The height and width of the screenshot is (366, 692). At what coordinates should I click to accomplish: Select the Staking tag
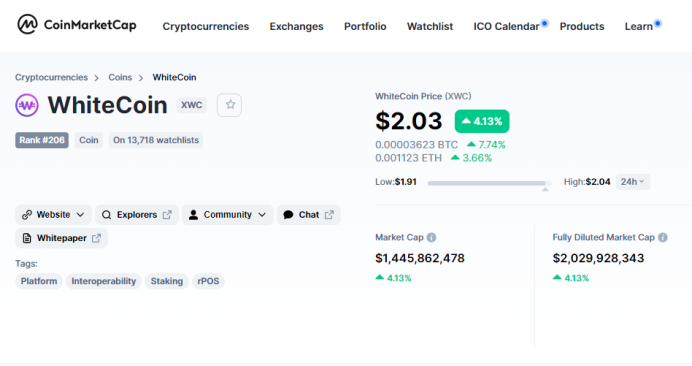[x=167, y=281]
